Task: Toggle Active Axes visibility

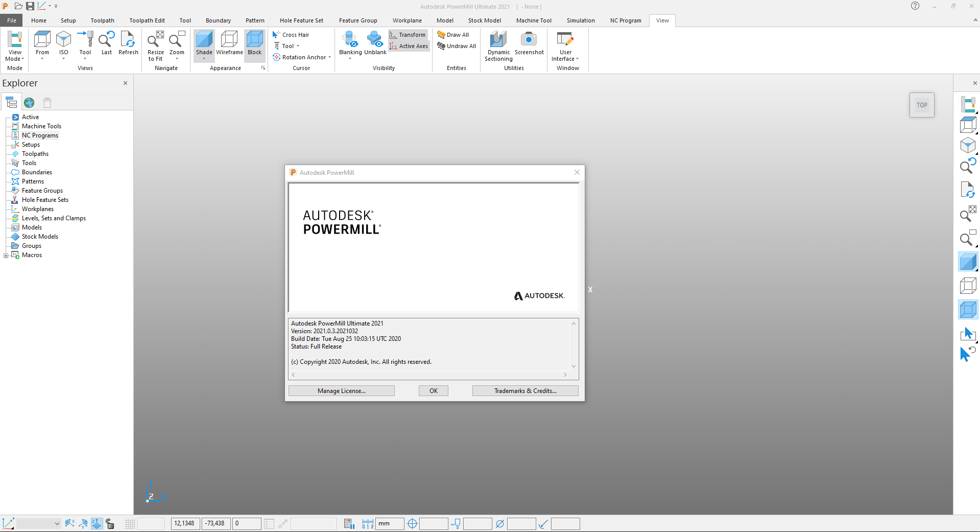Action: (409, 46)
